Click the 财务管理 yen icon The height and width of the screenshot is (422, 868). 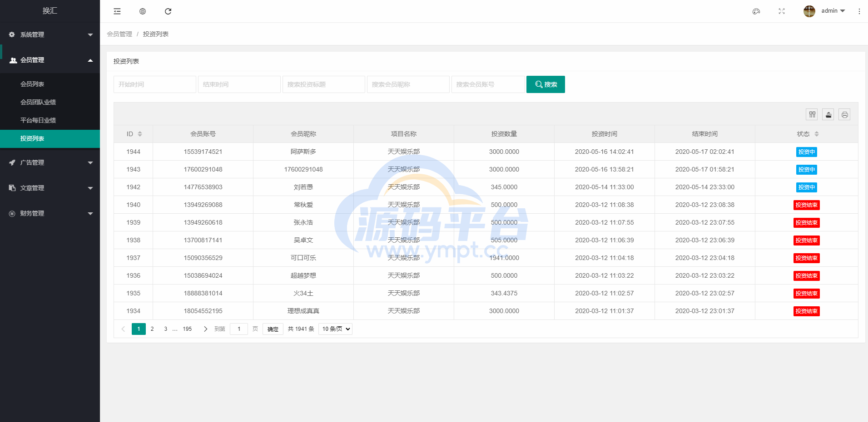(12, 213)
